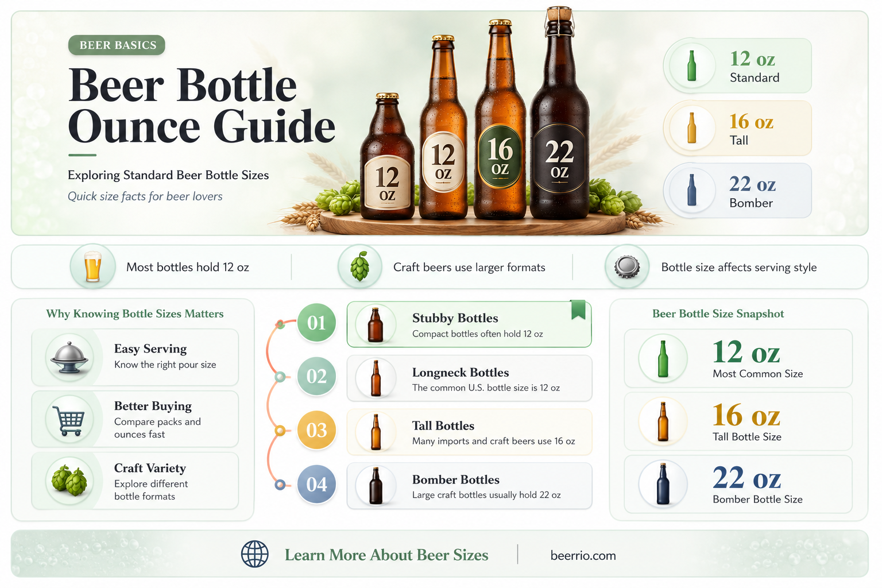Click 'Craft beers use larger formats' text
This screenshot has width=882, height=588.
click(x=469, y=267)
